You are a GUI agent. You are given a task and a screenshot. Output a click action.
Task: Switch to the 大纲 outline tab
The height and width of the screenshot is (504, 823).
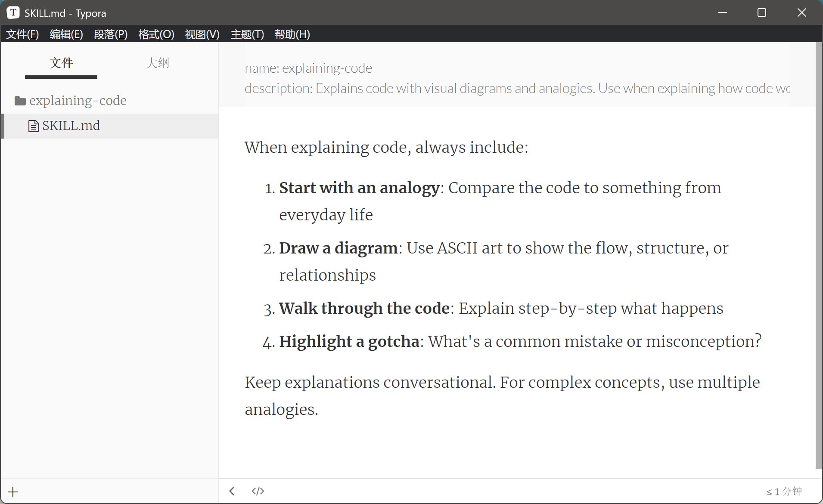(x=157, y=63)
